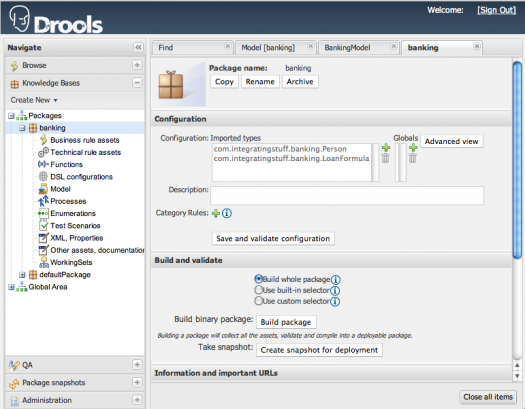Select Build whole package radio button
This screenshot has height=409, width=525.
tap(258, 279)
